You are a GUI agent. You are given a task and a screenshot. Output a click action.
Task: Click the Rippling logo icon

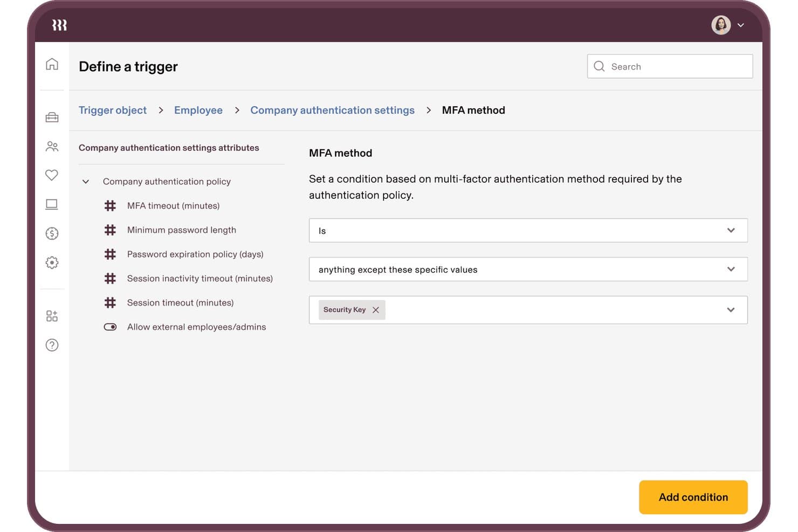pos(59,25)
